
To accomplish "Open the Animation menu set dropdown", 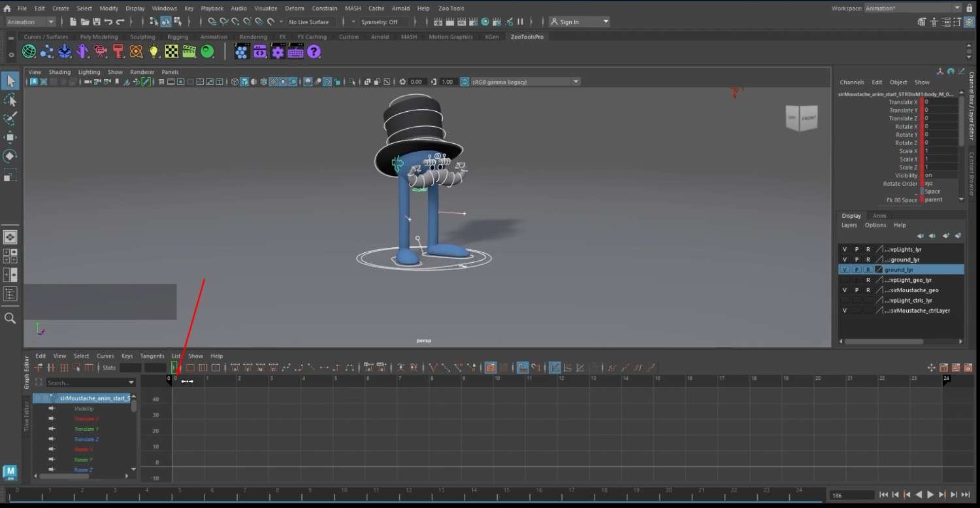I will pyautogui.click(x=31, y=22).
